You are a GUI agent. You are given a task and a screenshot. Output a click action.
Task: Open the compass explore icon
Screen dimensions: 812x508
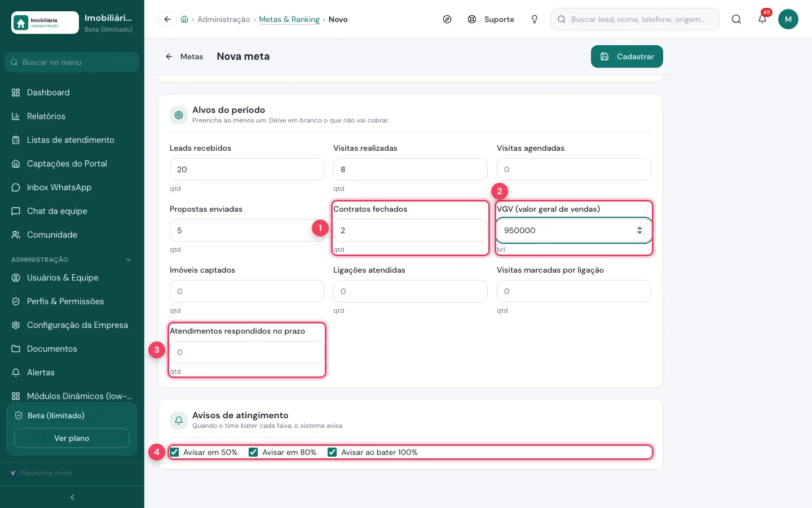point(447,19)
